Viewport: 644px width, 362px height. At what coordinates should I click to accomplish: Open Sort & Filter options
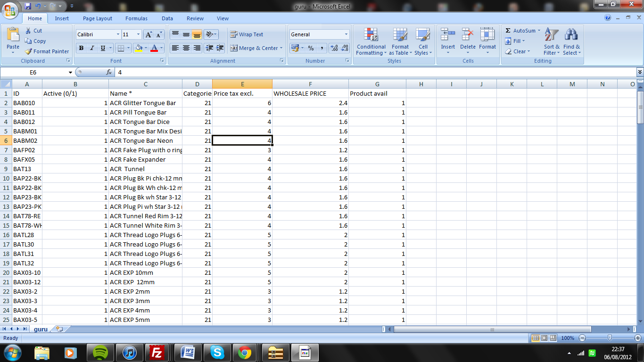(552, 41)
